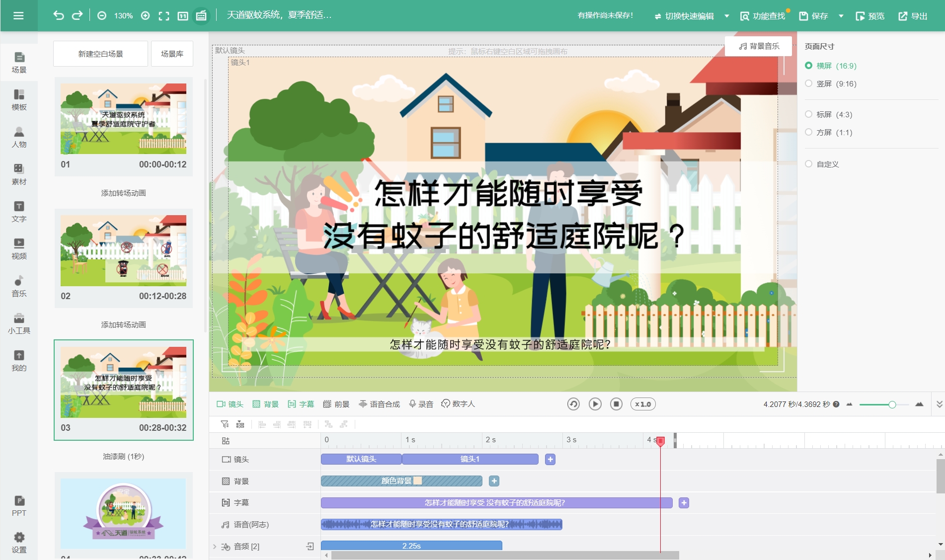Add transition animation after scene 01
The width and height of the screenshot is (945, 560).
click(123, 193)
